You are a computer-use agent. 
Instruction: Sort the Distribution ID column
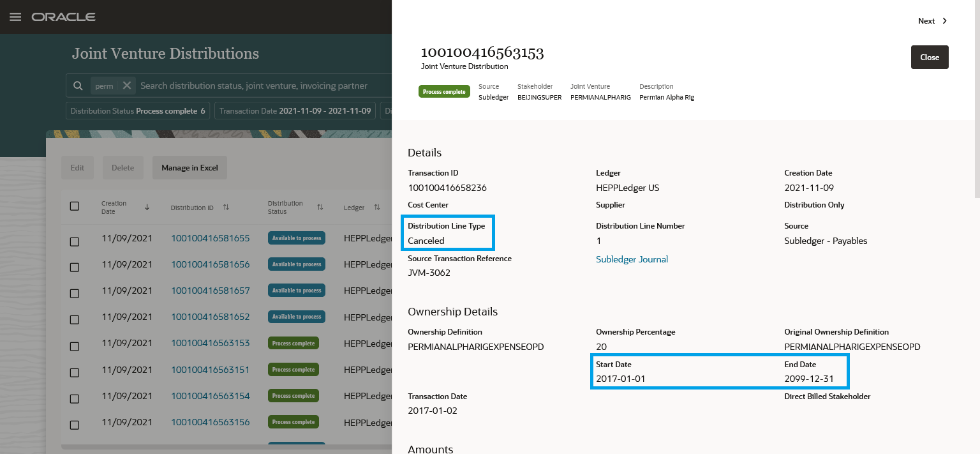coord(226,208)
